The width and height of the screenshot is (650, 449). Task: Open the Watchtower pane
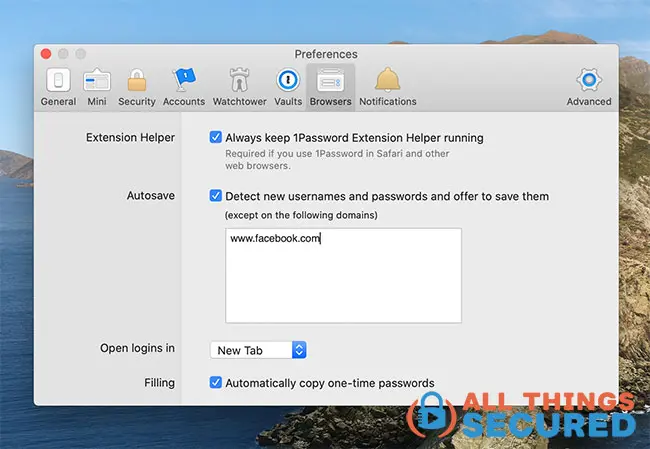(239, 87)
